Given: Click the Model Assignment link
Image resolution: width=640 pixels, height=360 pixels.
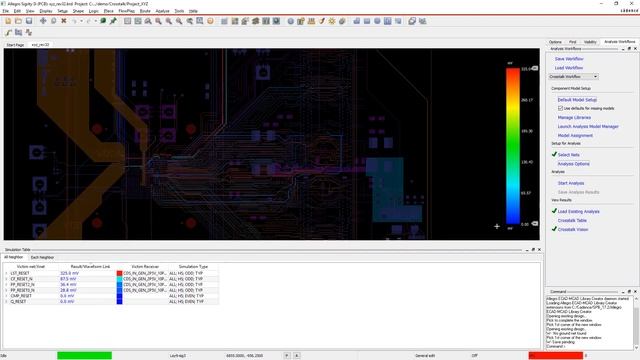Looking at the screenshot, I should (x=575, y=136).
